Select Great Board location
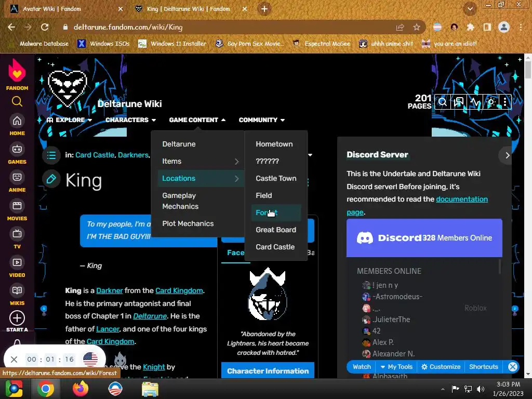 click(x=276, y=230)
